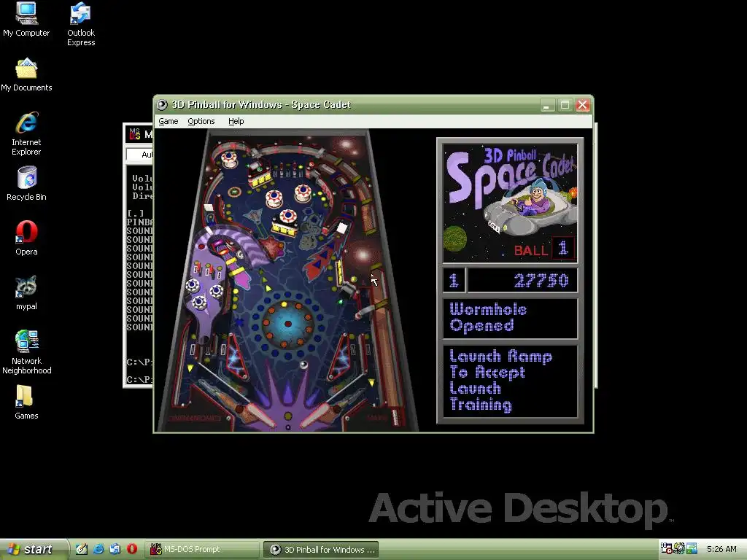
Task: Select the Games folder on desktop
Action: pos(26,402)
